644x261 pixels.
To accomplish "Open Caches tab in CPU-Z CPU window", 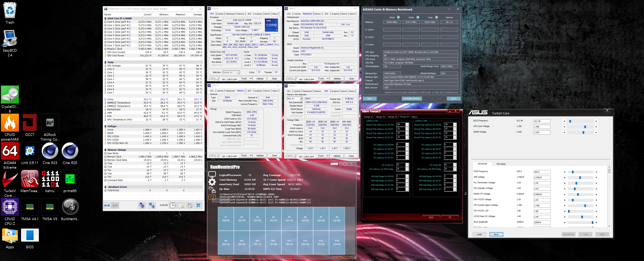I will pyautogui.click(x=220, y=14).
